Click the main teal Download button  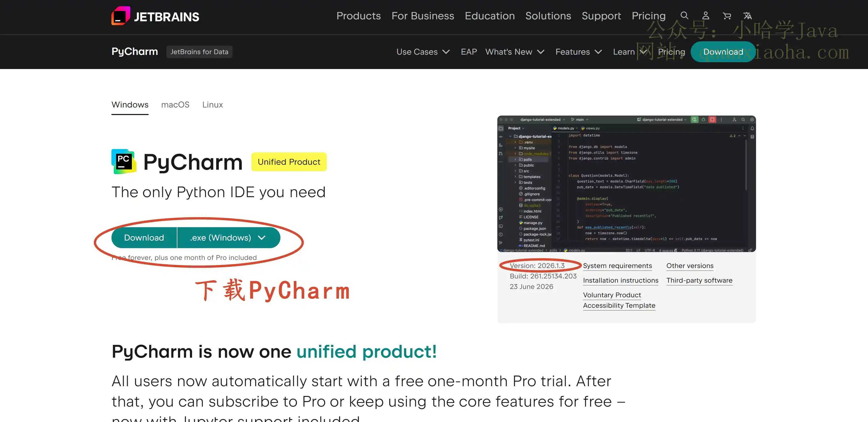click(144, 237)
